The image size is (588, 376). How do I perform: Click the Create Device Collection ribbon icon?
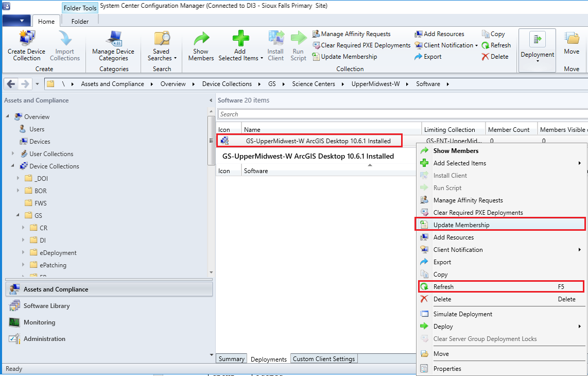pyautogui.click(x=27, y=45)
